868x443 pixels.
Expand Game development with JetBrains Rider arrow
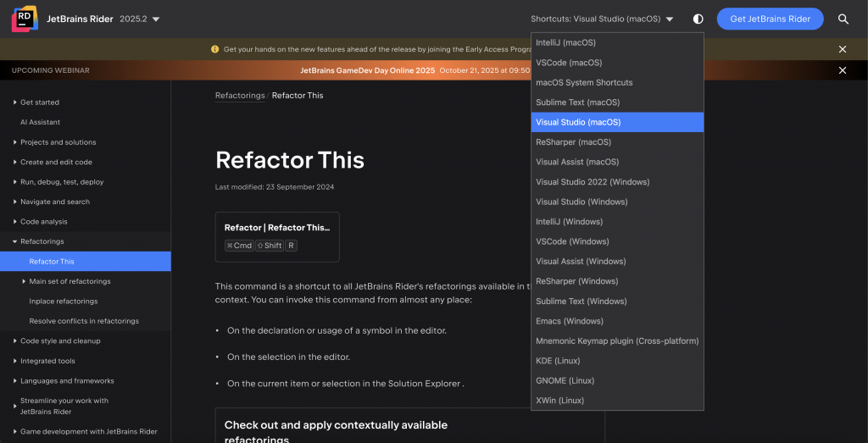tap(15, 431)
